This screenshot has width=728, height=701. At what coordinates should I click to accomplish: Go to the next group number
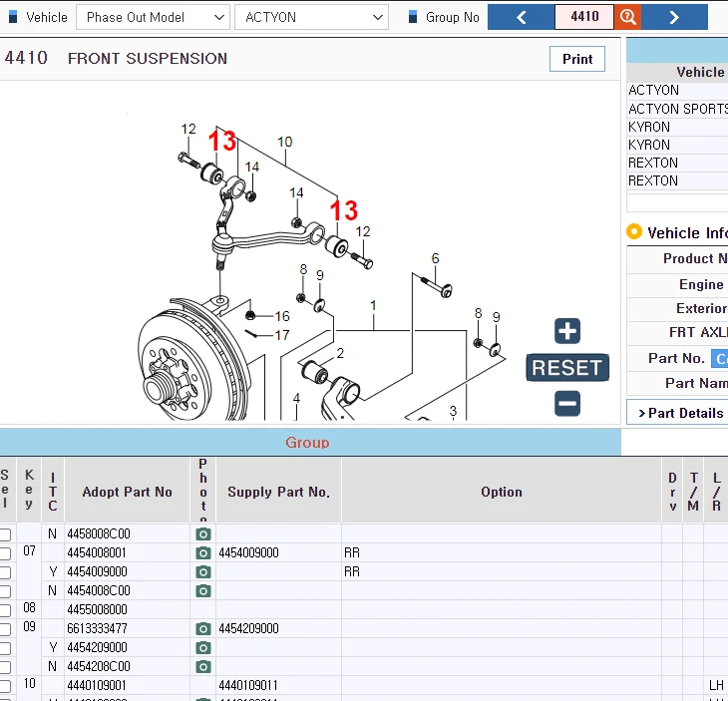pyautogui.click(x=674, y=17)
